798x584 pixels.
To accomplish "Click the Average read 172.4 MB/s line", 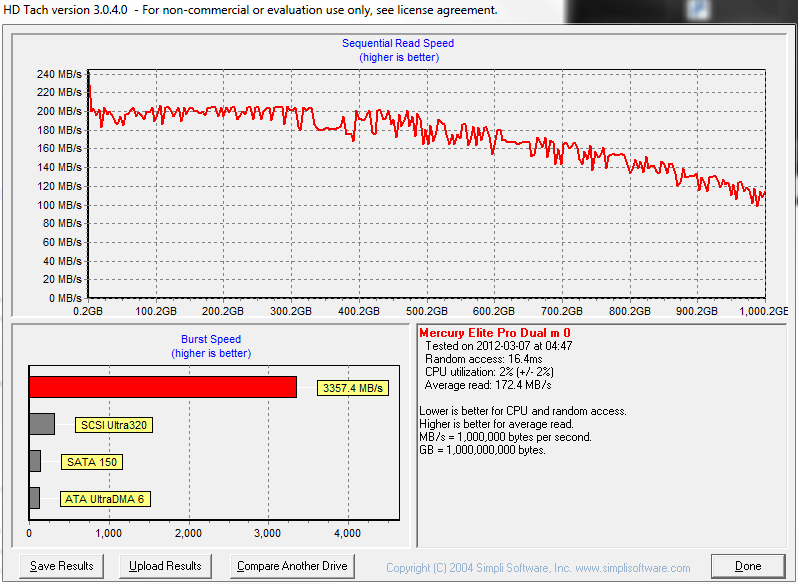I will click(488, 385).
